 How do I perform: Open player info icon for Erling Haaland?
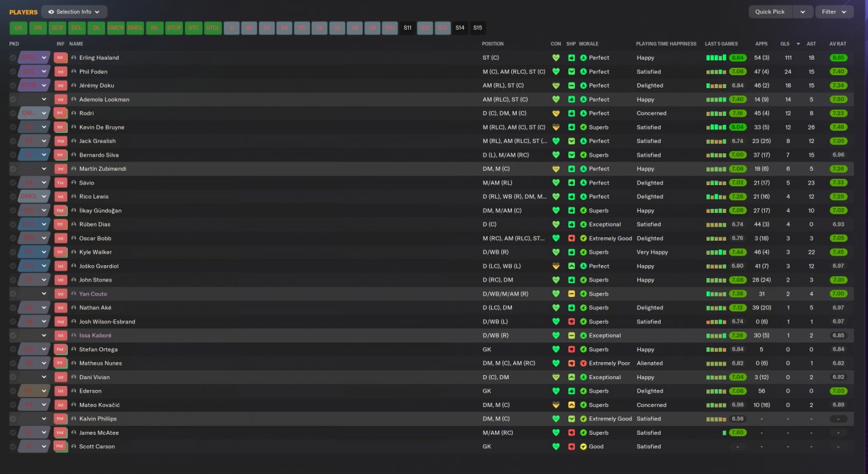(x=74, y=58)
